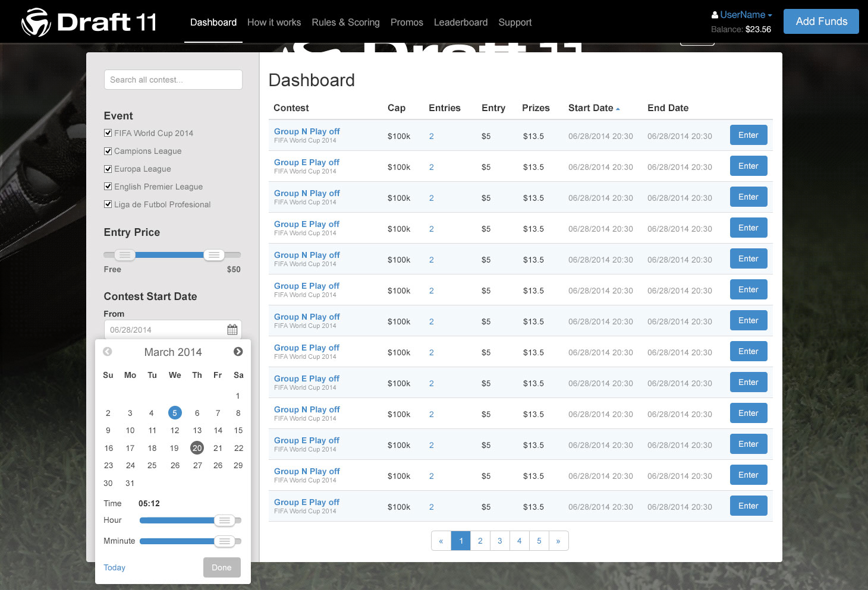Uncheck Liga de Futbol Profesional filter
Viewport: 868px width, 590px height.
(108, 204)
